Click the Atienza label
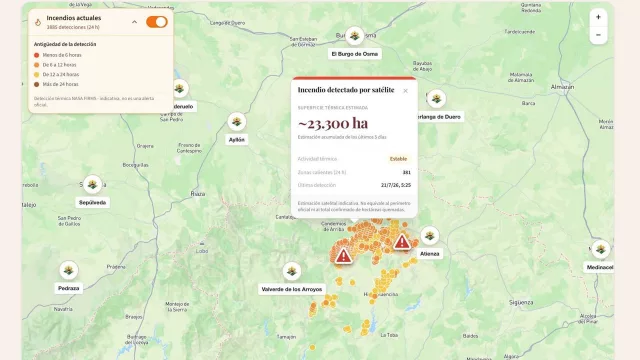This screenshot has height=360, width=640. 429,253
